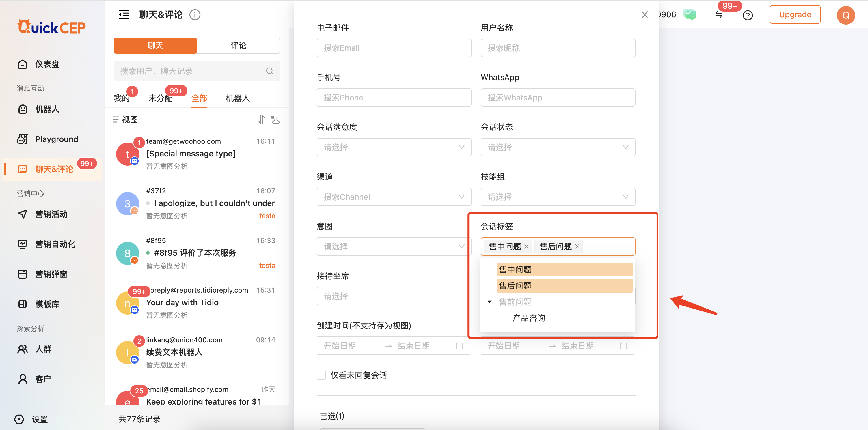Click the 设置 settings icon in sidebar
This screenshot has height=430, width=868.
(19, 419)
